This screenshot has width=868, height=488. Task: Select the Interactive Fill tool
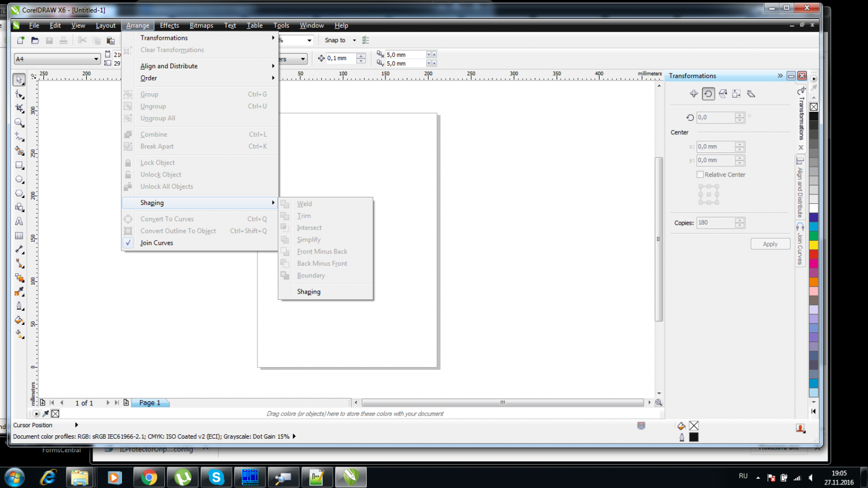pyautogui.click(x=19, y=335)
